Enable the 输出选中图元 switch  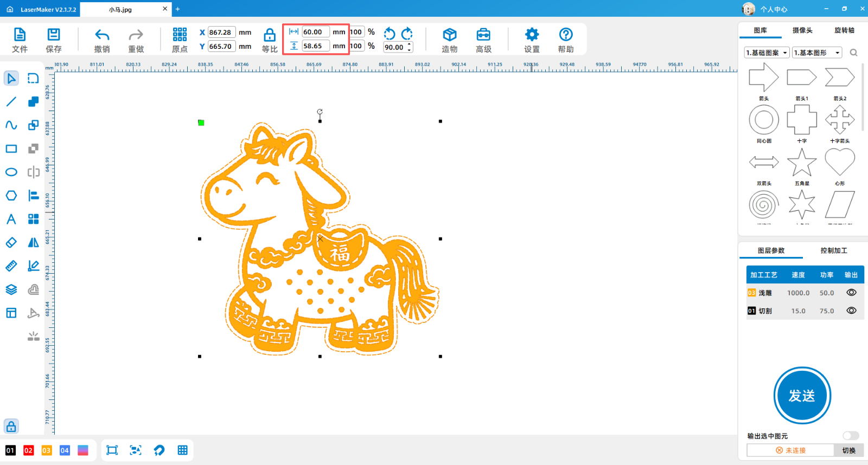tap(850, 436)
